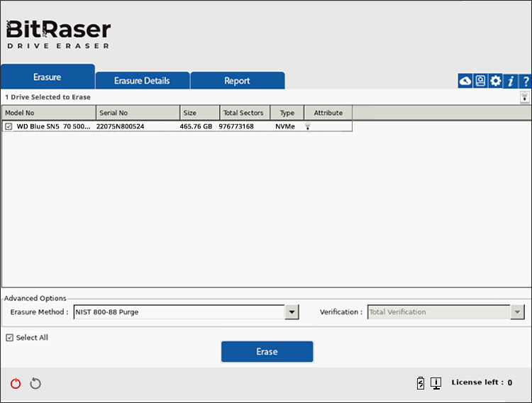Toggle the Select All checkbox
Image resolution: width=532 pixels, height=403 pixels.
pos(9,338)
